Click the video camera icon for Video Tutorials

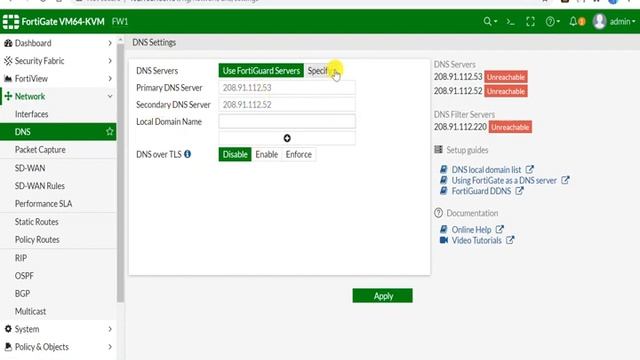(x=444, y=240)
